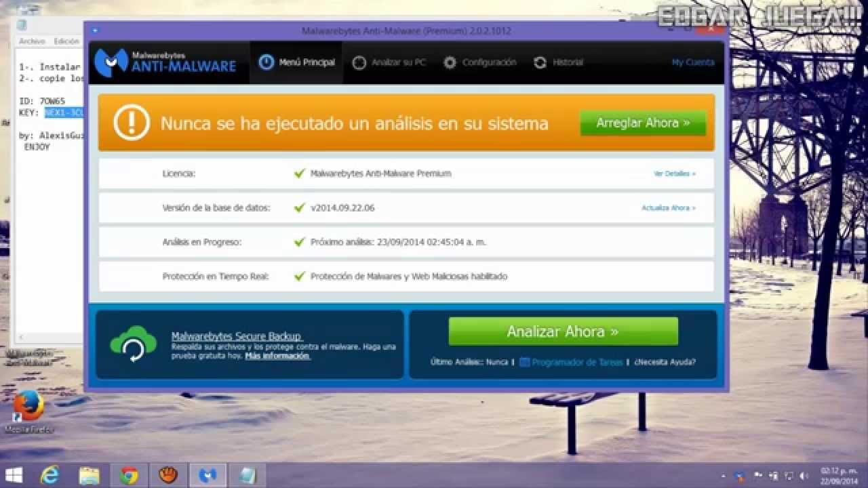Click the Arreglar Ahora button
The width and height of the screenshot is (868, 488).
point(643,123)
